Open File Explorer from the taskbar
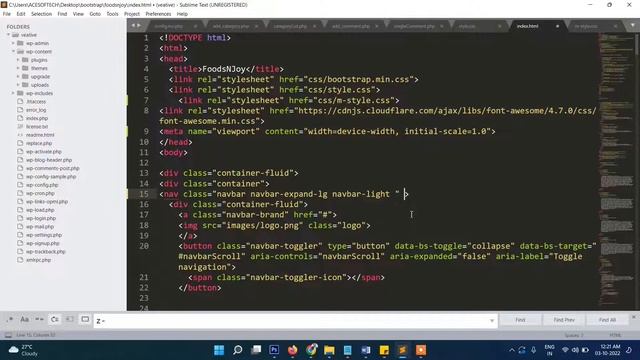 [329, 350]
